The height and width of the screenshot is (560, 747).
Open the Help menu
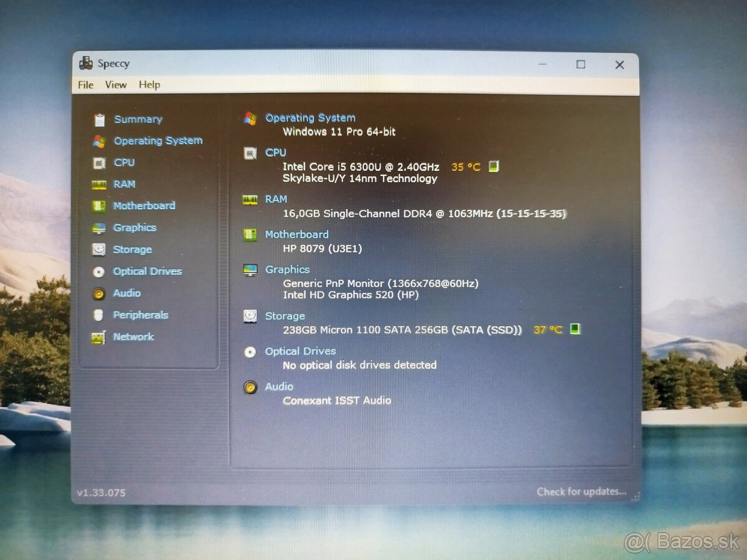coord(149,85)
